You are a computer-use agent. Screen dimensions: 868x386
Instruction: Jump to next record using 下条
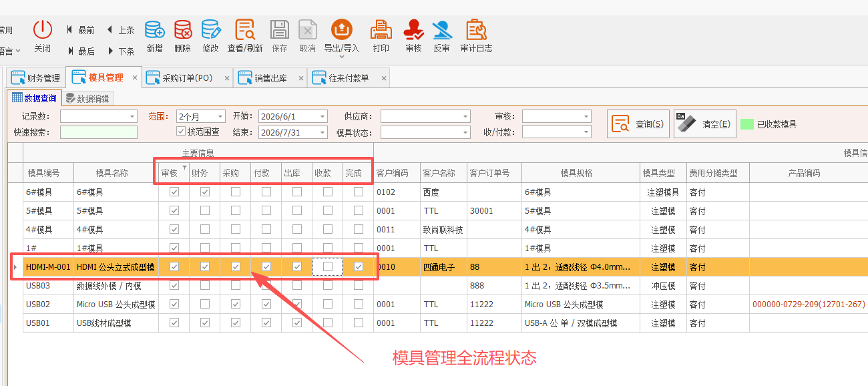tap(121, 51)
